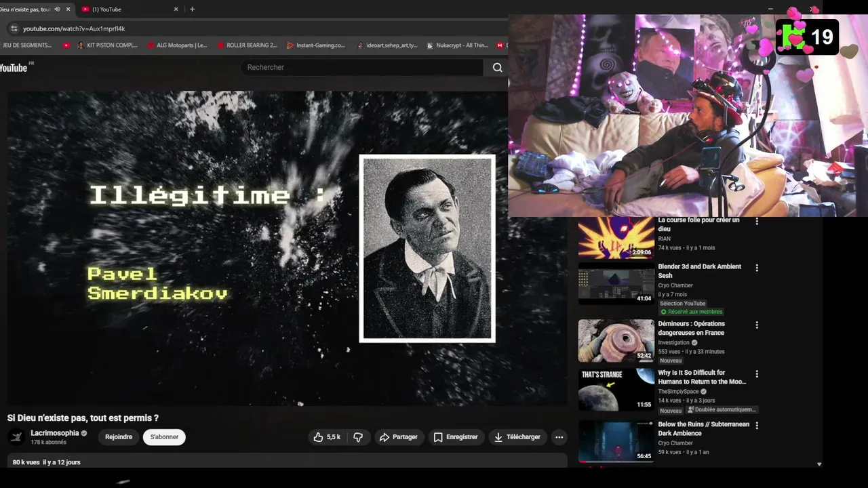The width and height of the screenshot is (868, 488).
Task: Click the youtube.com address bar URL
Action: [74, 28]
